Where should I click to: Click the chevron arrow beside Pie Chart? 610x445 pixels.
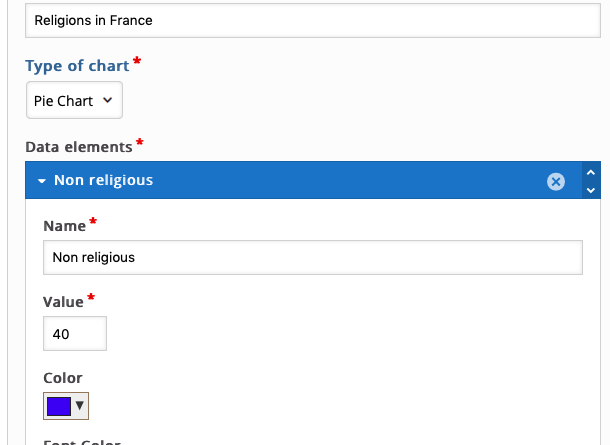tap(108, 100)
